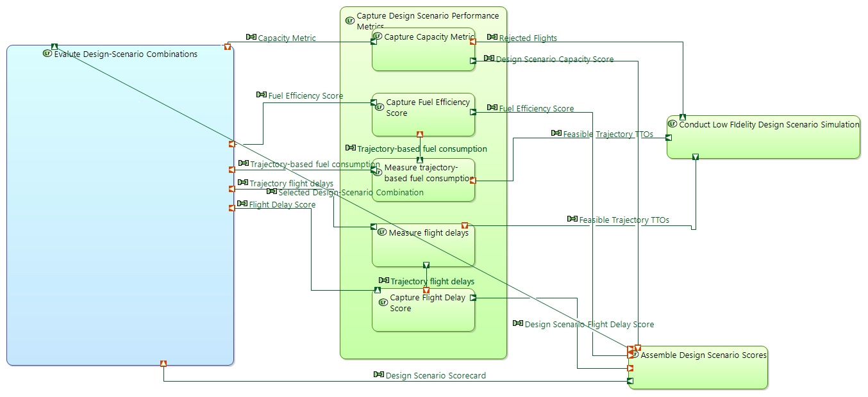This screenshot has width=868, height=397.
Task: Click the Capacity Metric exchange icon
Action: point(251,38)
